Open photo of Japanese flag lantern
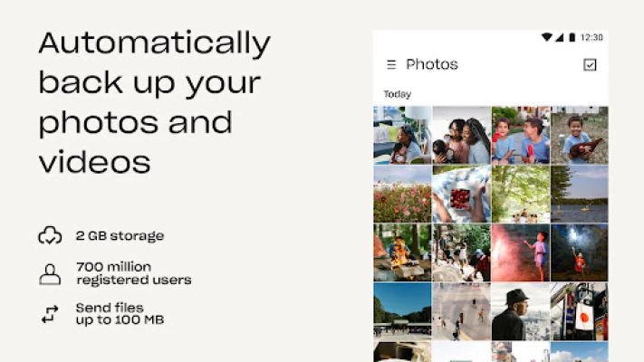Screen dimensions: 644x362 [x=580, y=311]
